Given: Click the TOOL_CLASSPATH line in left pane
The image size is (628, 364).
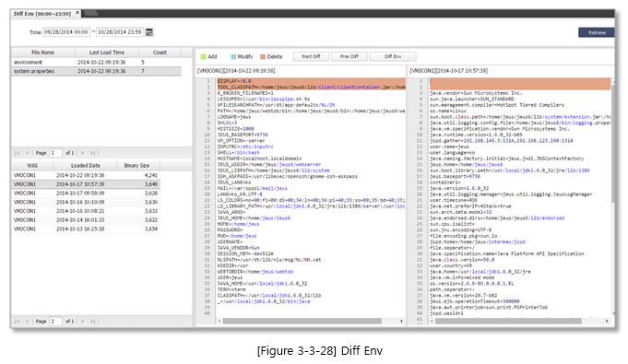Looking at the screenshot, I should point(311,87).
